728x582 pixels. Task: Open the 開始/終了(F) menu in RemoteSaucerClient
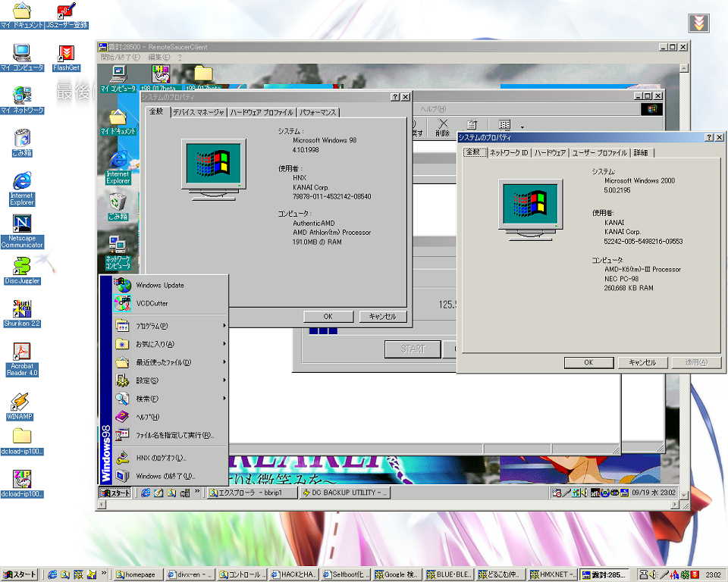[x=121, y=57]
